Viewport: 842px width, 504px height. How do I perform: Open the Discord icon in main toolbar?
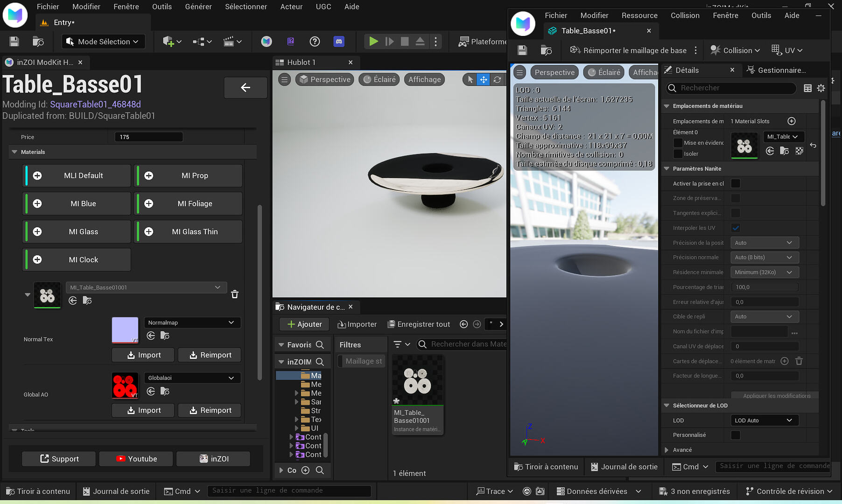tap(339, 42)
